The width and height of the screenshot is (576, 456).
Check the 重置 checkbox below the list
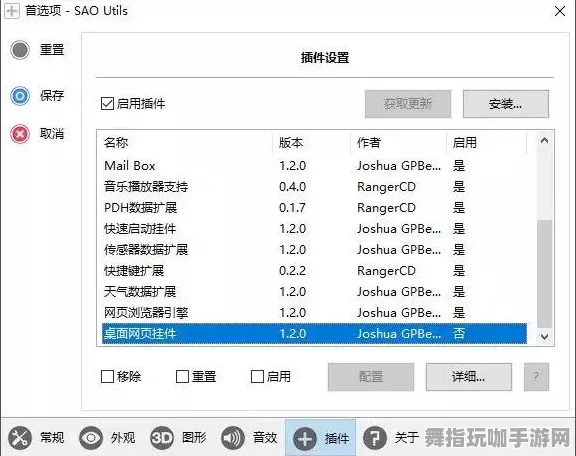pyautogui.click(x=182, y=376)
